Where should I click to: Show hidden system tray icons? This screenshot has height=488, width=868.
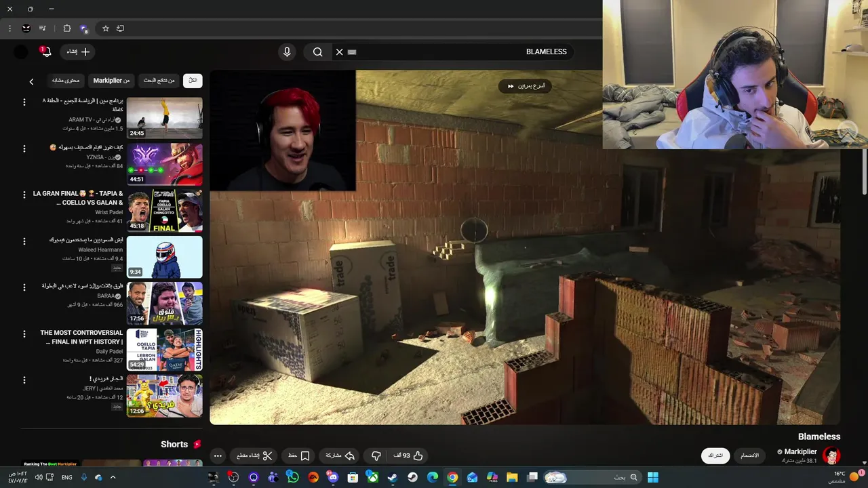coord(113,478)
